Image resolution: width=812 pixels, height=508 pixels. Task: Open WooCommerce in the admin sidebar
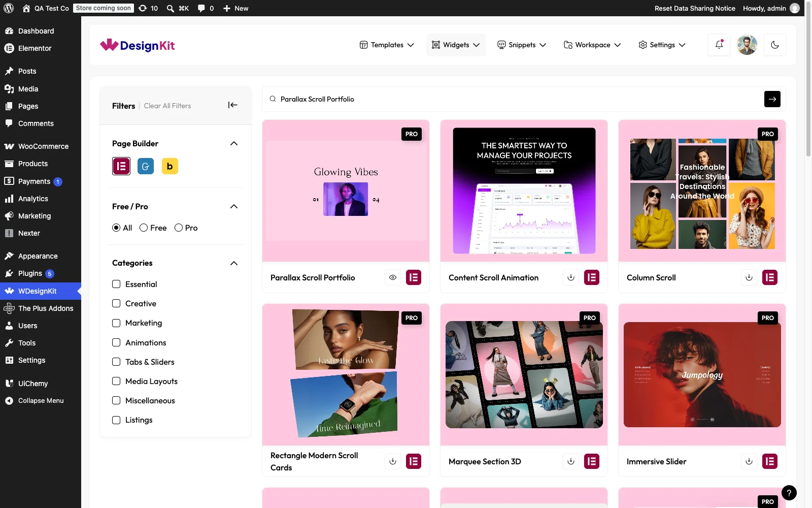(41, 146)
